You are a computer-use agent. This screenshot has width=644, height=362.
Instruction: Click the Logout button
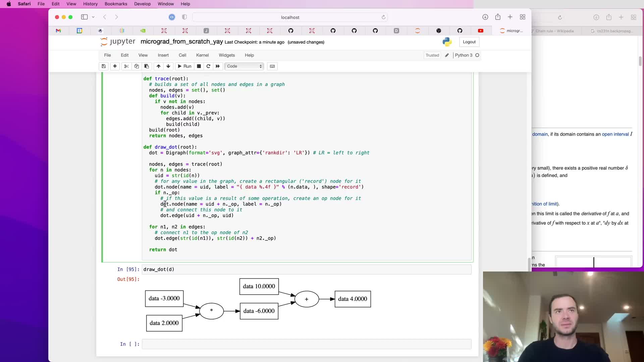[469, 42]
